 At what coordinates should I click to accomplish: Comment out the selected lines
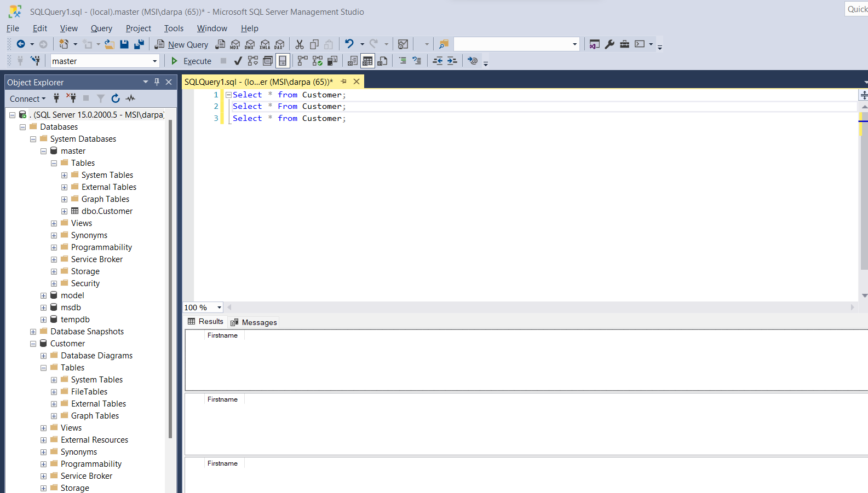[403, 61]
